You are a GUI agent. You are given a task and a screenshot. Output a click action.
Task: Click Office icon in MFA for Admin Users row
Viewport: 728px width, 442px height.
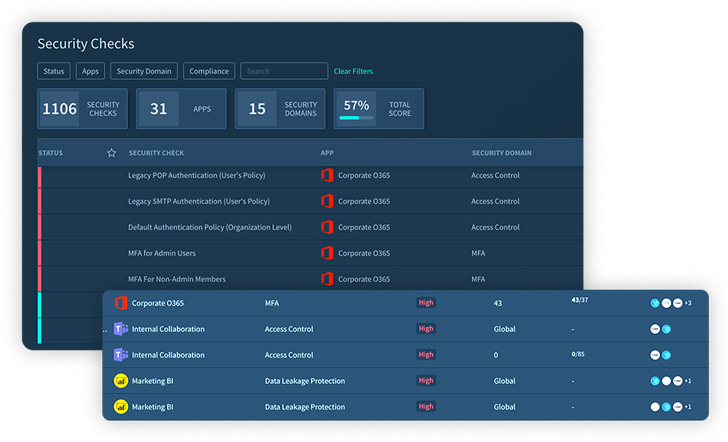click(326, 253)
